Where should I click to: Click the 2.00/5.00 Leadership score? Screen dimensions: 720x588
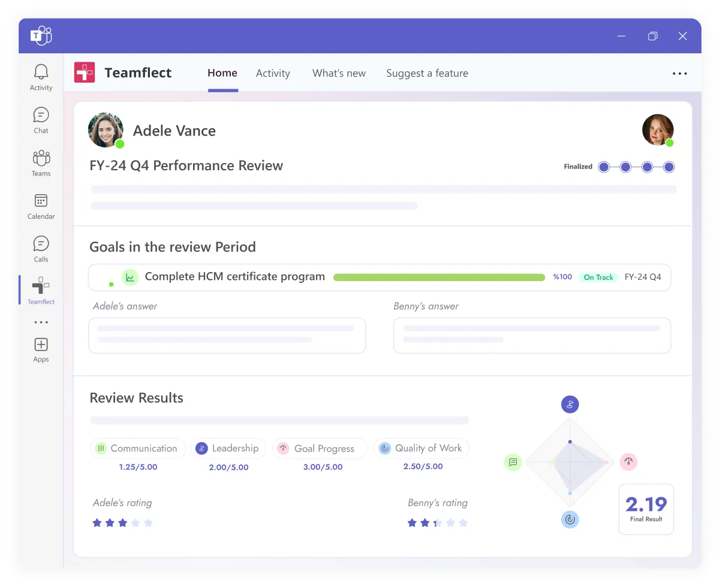coord(229,468)
